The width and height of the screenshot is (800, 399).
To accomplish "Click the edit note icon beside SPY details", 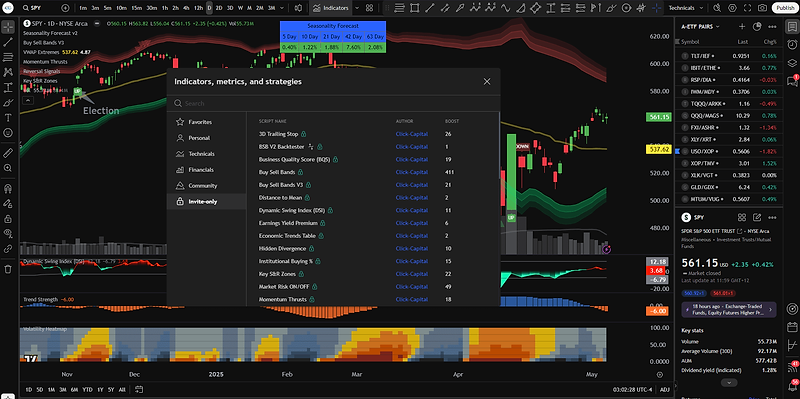I will (x=757, y=217).
